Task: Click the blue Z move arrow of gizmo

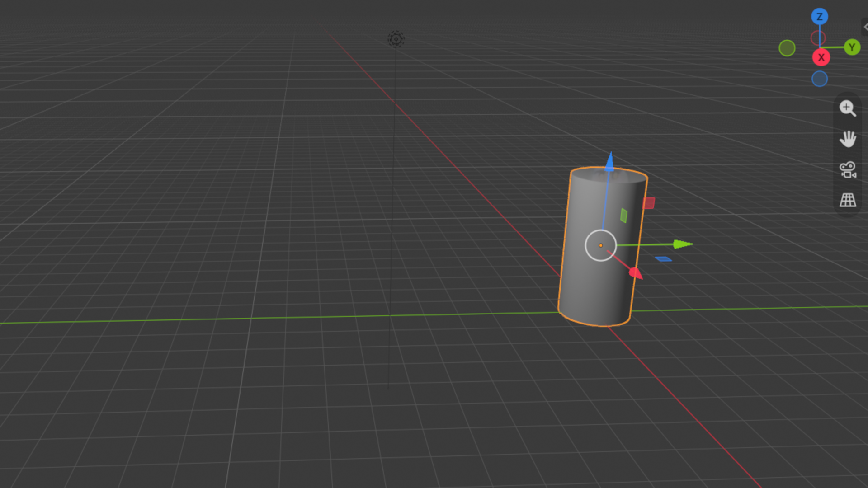Action: click(609, 162)
